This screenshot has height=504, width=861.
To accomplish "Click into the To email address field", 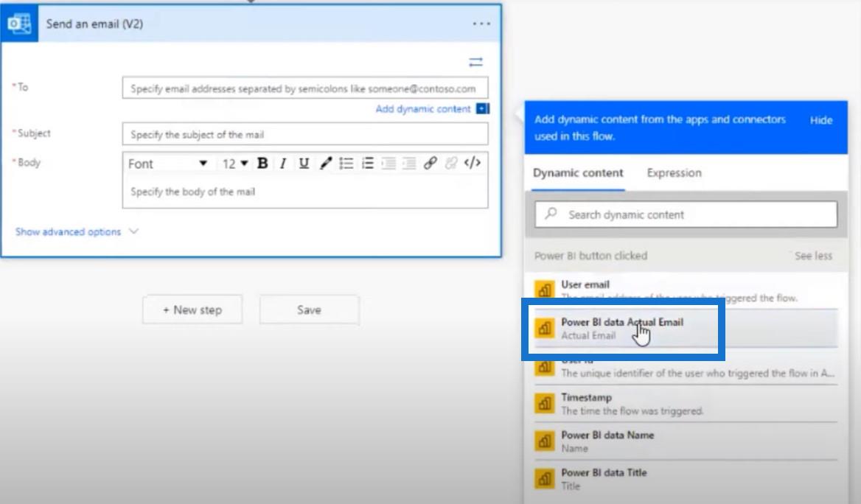I will [x=305, y=88].
